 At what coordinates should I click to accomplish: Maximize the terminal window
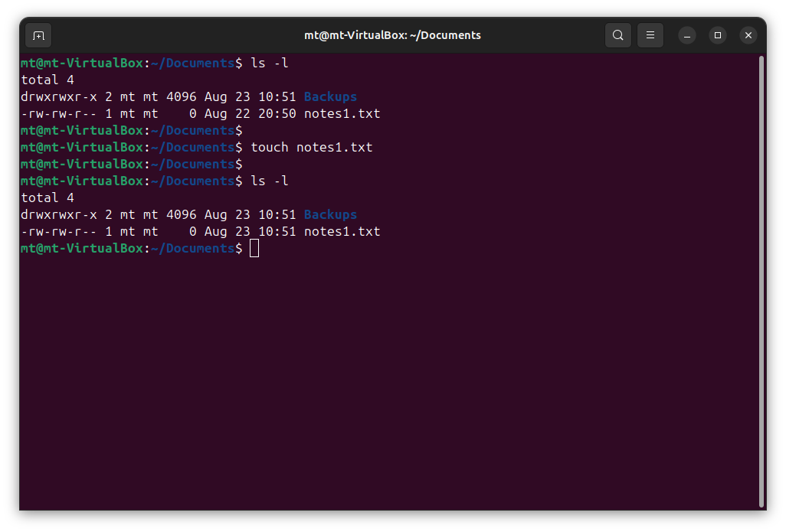point(718,35)
